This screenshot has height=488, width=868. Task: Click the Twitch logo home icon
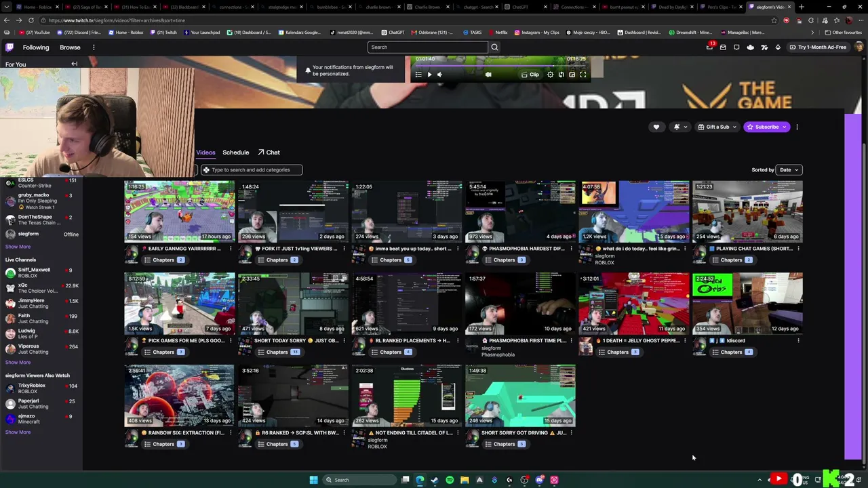[x=9, y=47]
